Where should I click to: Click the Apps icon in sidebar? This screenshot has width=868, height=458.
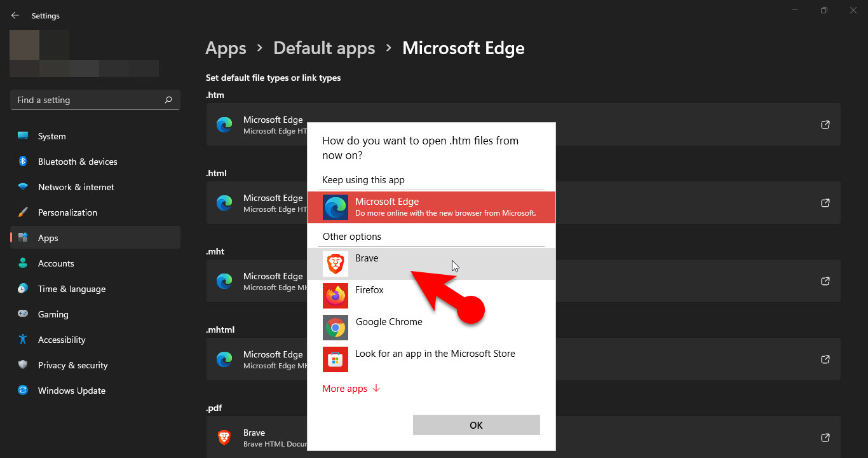pos(23,238)
